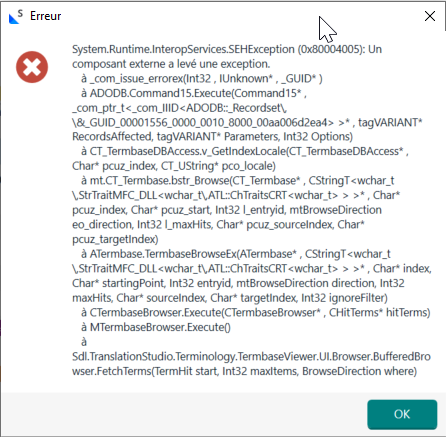Image resolution: width=446 pixels, height=437 pixels.
Task: Click the 'à ADODB.Command15.Execute(Command15* ,' line
Action: click(194, 93)
